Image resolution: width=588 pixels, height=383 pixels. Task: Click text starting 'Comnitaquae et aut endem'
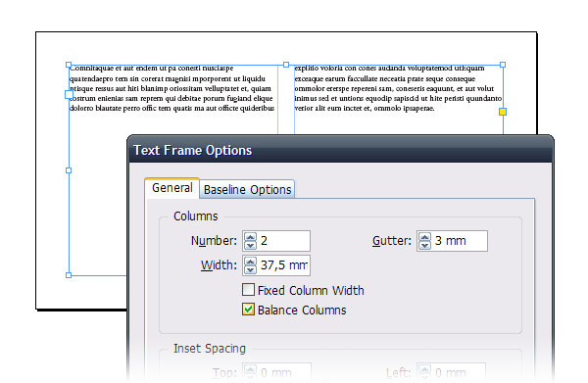click(152, 69)
